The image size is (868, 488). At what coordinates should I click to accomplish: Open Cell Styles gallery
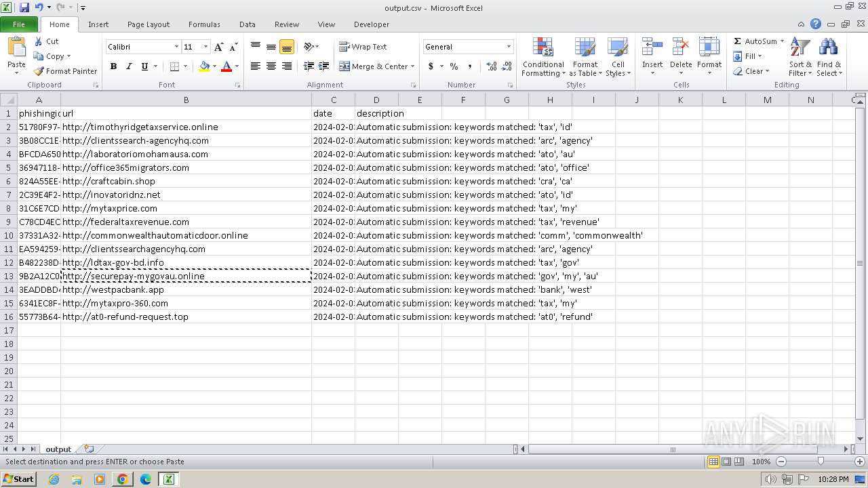[x=618, y=57]
